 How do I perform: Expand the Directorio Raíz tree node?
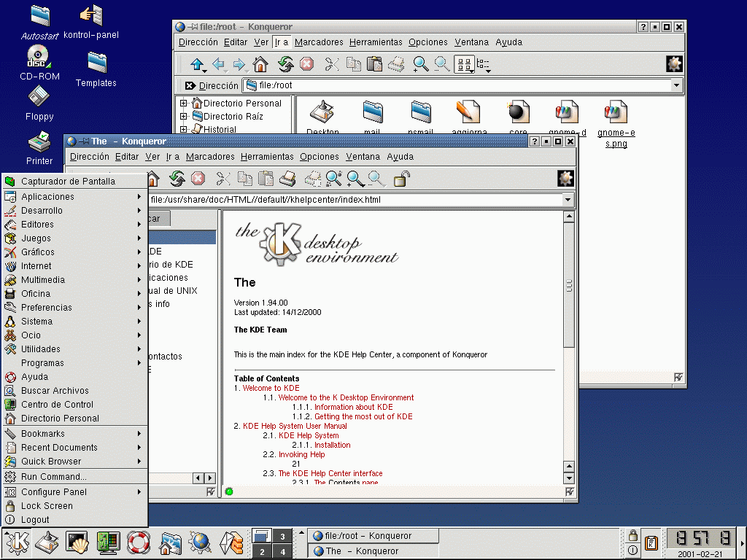pyautogui.click(x=184, y=117)
